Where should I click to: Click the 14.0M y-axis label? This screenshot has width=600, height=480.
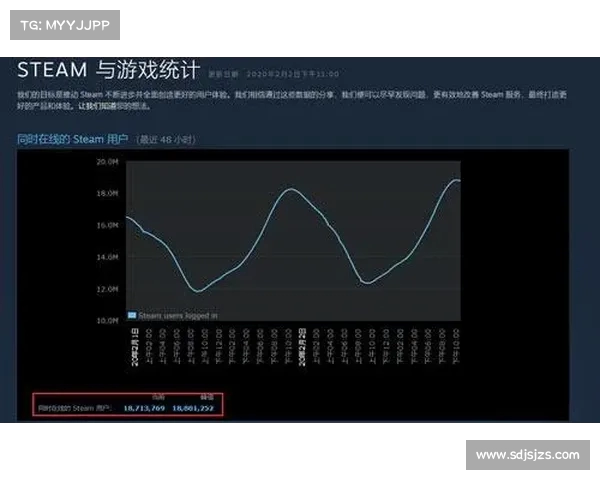107,257
